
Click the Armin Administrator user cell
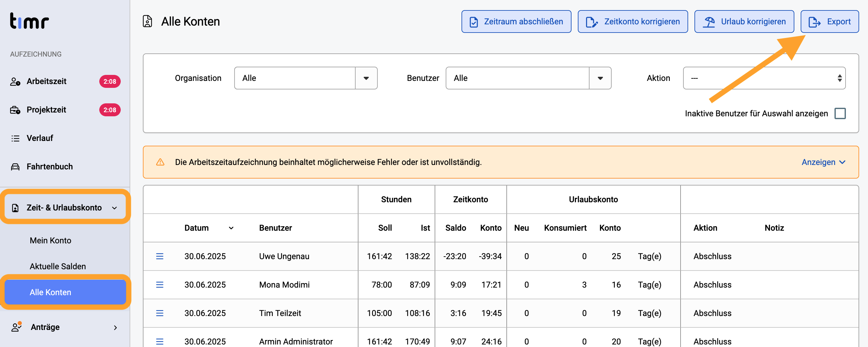coord(296,342)
